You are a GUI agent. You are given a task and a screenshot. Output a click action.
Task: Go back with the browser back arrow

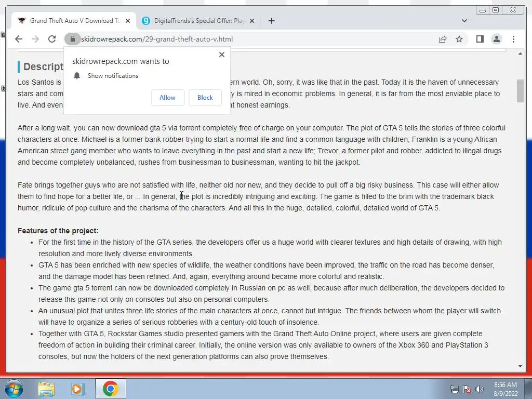[x=19, y=39]
